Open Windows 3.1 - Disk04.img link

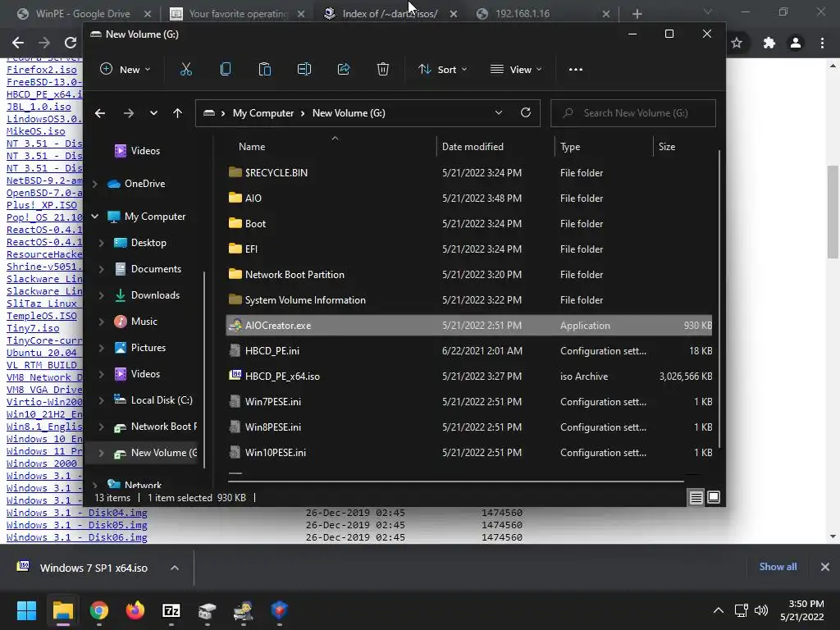coord(76,513)
